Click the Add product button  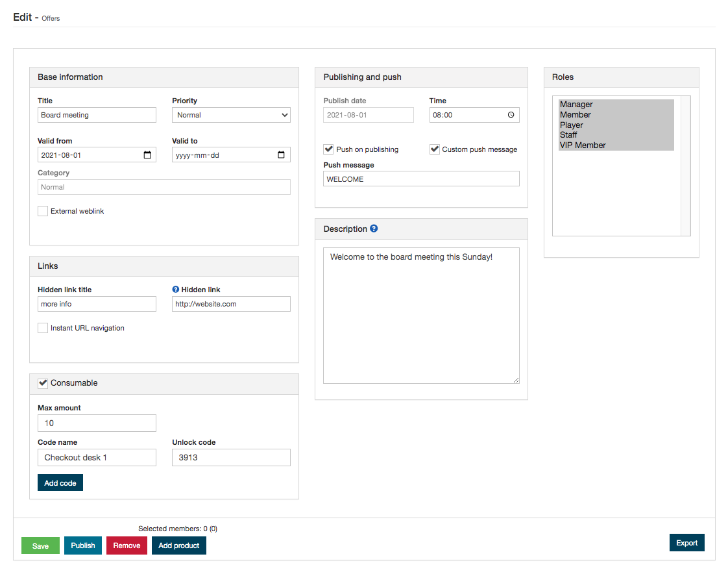(x=178, y=545)
